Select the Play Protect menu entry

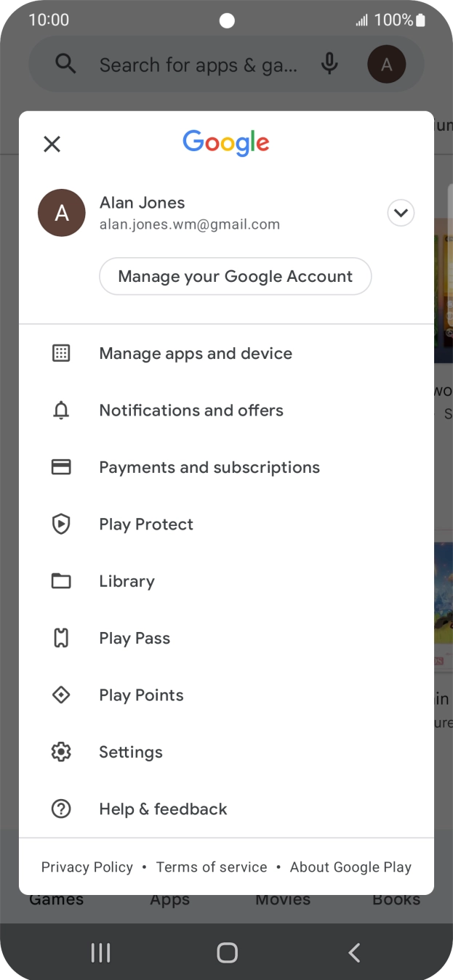pyautogui.click(x=146, y=524)
